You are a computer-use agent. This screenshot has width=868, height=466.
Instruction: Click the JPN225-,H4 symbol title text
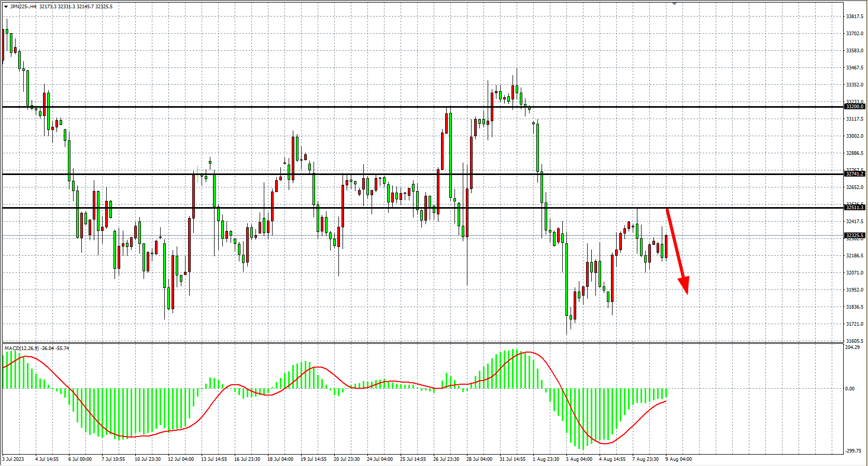coord(23,7)
